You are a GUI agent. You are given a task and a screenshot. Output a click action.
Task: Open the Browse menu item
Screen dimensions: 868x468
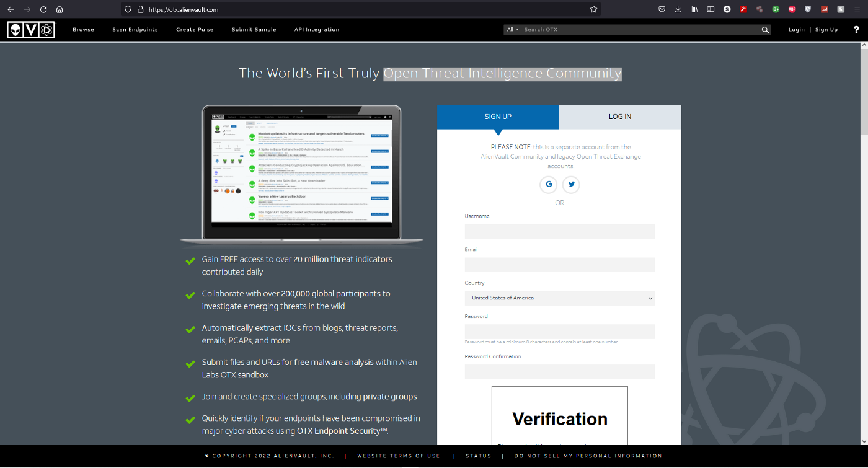coord(83,30)
